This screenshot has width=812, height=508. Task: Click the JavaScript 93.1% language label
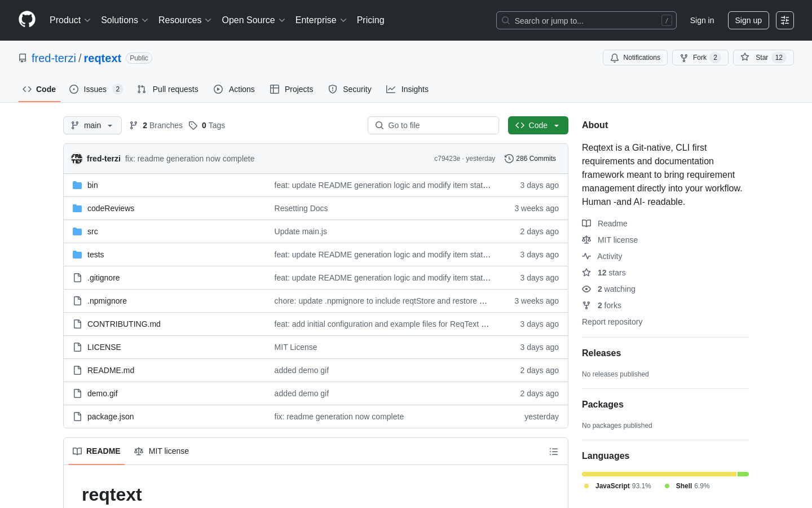click(617, 486)
